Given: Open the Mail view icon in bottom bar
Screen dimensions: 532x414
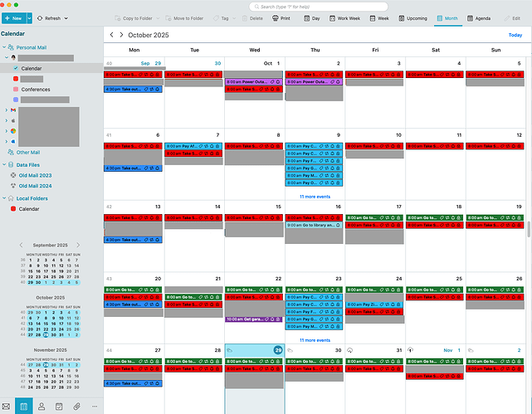Looking at the screenshot, I should coord(7,407).
